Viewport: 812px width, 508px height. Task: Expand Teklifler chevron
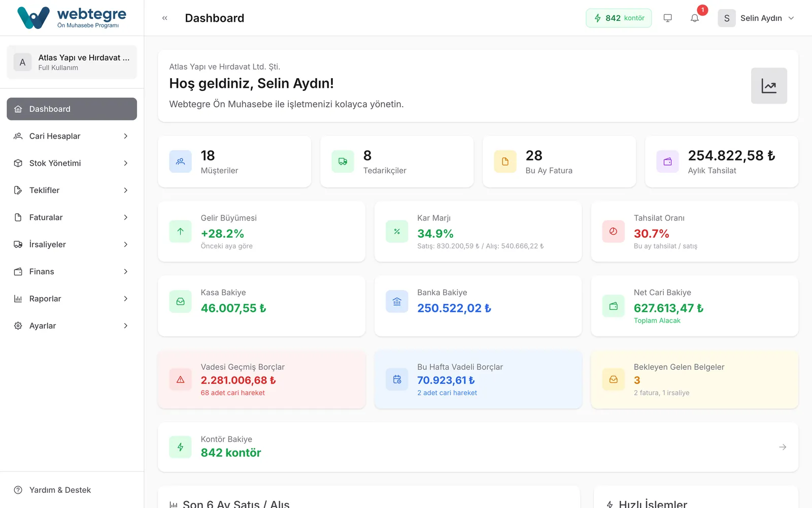pyautogui.click(x=125, y=190)
